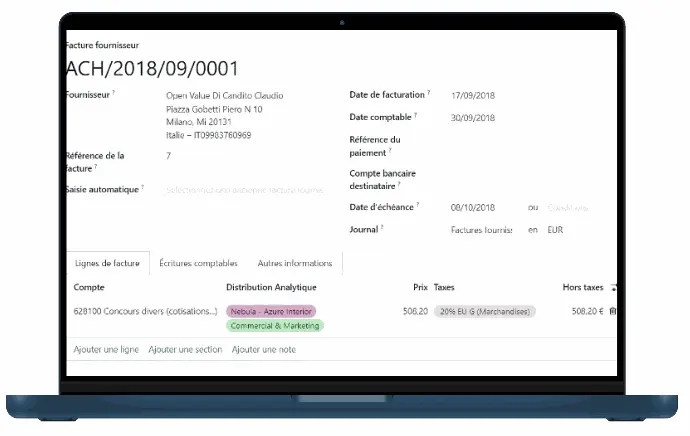
Task: Select the Nebula - Azure Interior analytic tag
Action: click(x=270, y=311)
